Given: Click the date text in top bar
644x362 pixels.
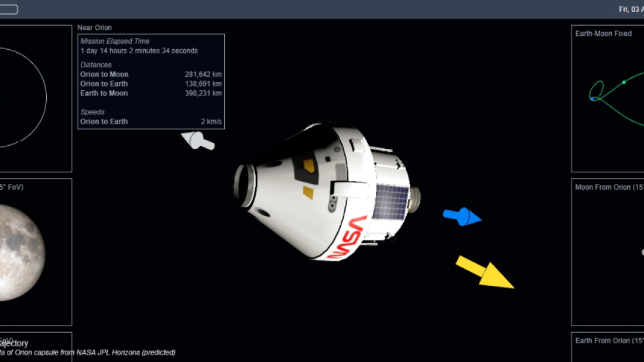Looking at the screenshot, I should coord(631,9).
